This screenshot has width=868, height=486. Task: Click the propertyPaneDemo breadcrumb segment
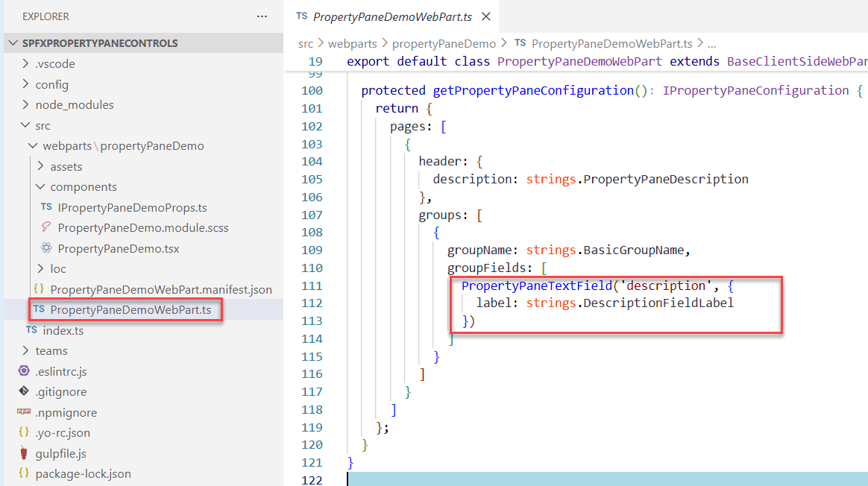[444, 44]
